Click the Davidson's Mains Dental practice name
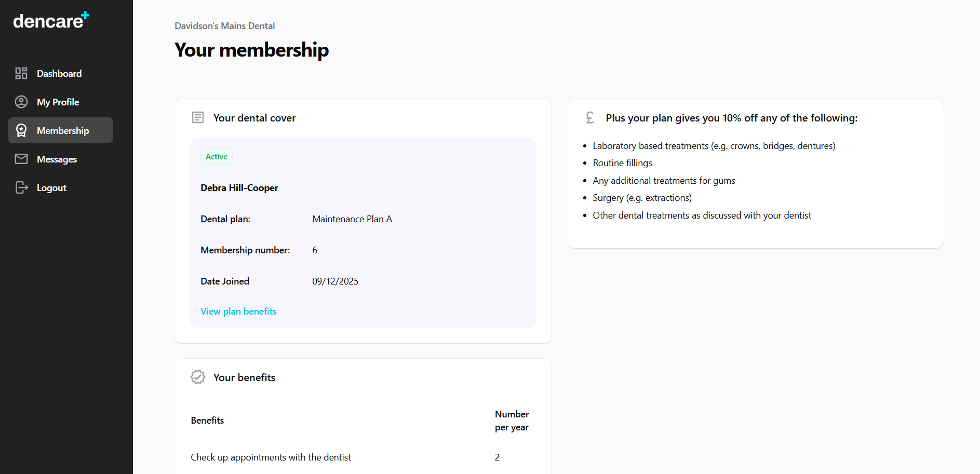Viewport: 980px width, 474px height. click(x=224, y=26)
